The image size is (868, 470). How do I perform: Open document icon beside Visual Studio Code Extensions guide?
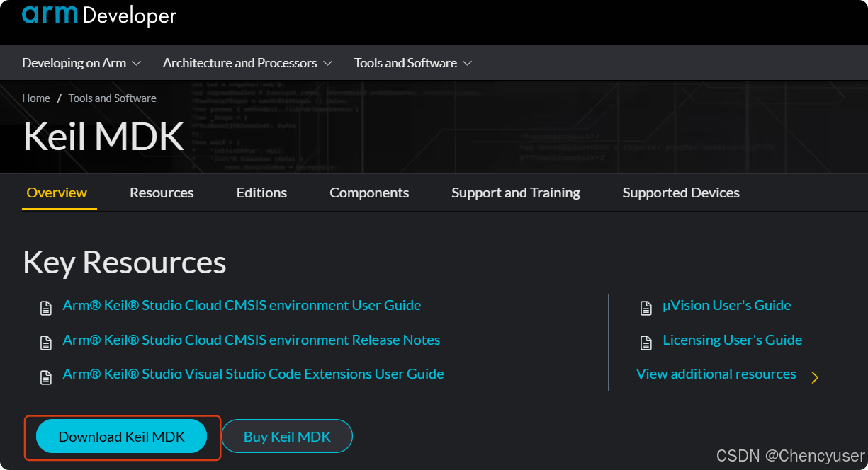click(x=46, y=377)
